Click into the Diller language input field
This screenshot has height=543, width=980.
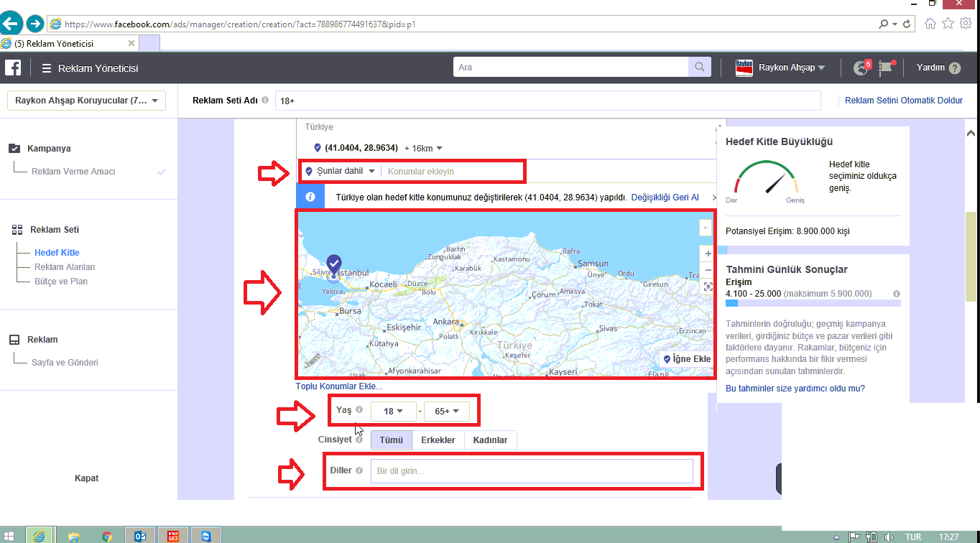pyautogui.click(x=531, y=471)
